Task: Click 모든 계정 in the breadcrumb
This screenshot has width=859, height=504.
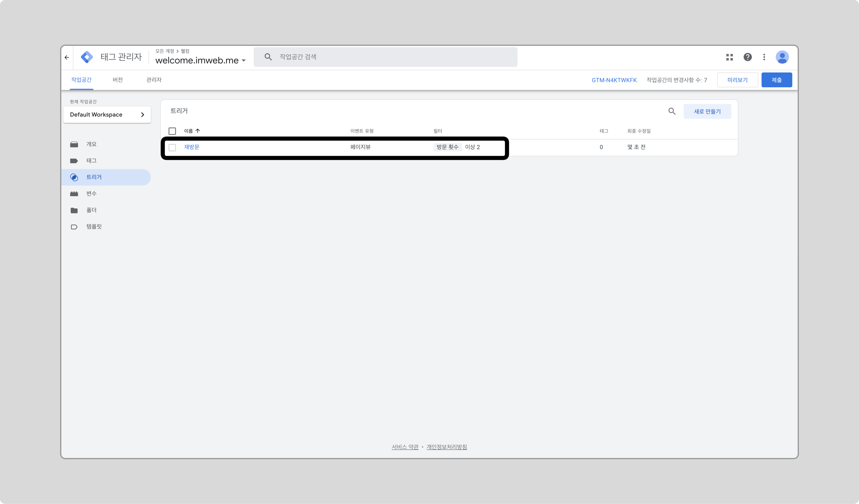Action: (165, 51)
